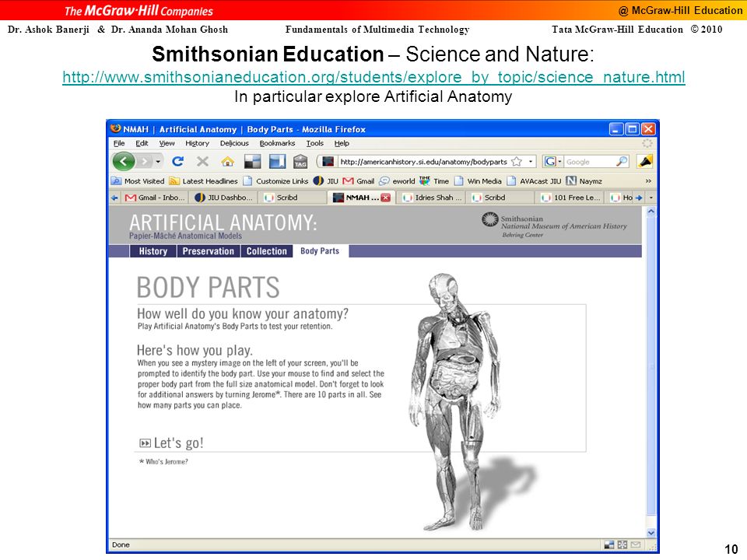The image size is (747, 560).
Task: Open the Bookmarks menu
Action: pos(277,143)
